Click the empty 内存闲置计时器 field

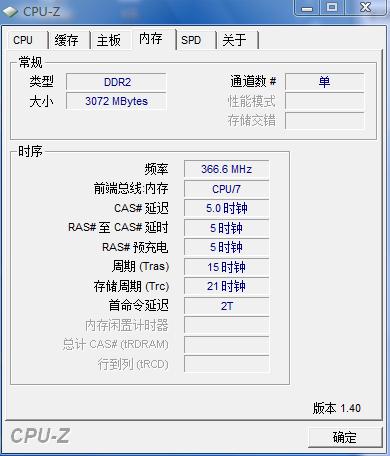[x=226, y=325]
